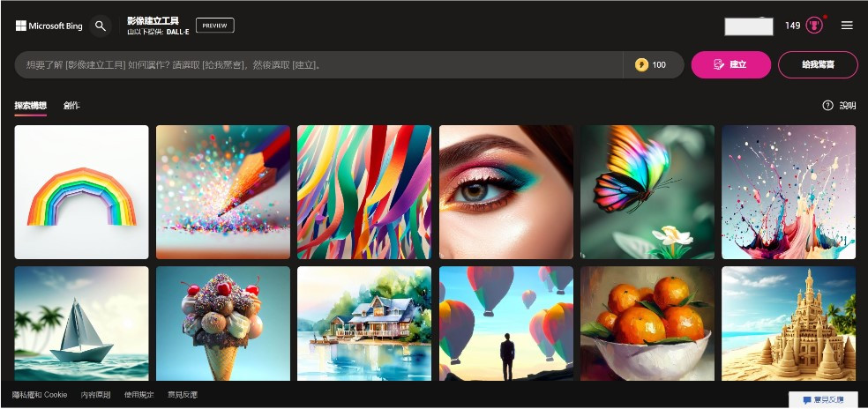This screenshot has height=409, width=868.
Task: Open the rainbow butterfly thumbnail
Action: coord(647,192)
